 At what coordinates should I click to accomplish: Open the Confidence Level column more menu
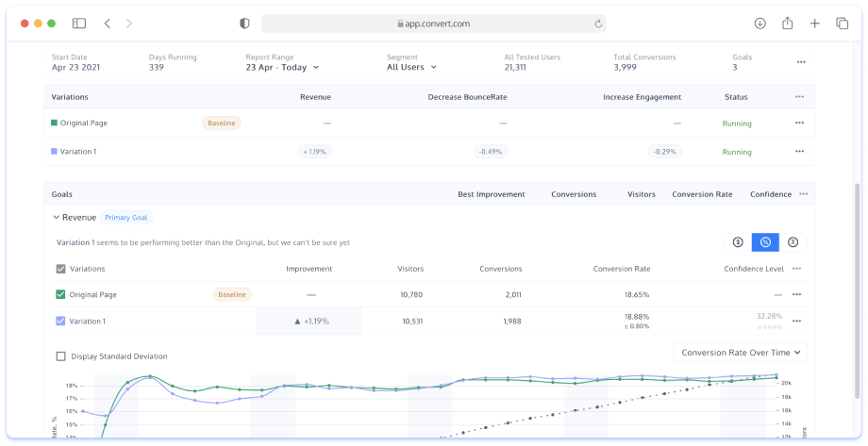click(x=796, y=269)
